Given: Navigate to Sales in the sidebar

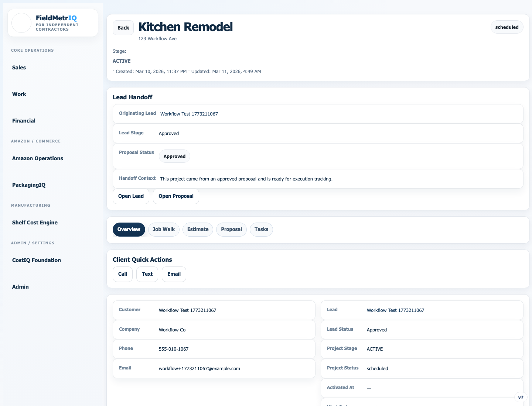Looking at the screenshot, I should (19, 68).
